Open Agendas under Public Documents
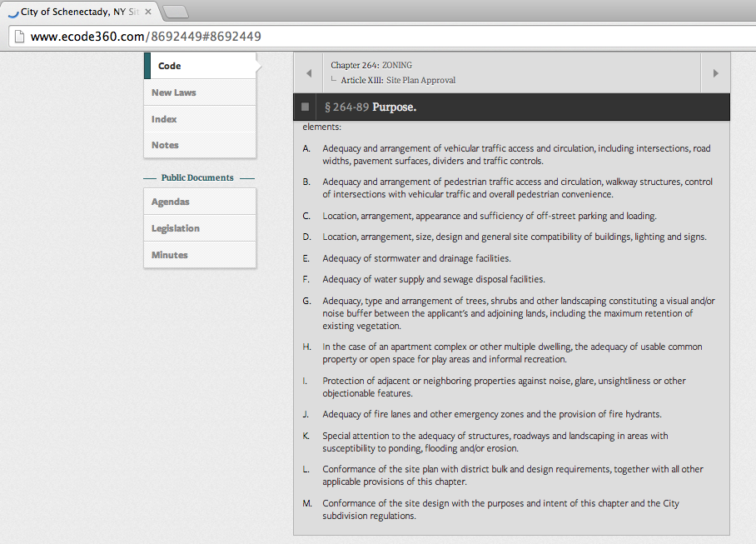 coord(200,202)
